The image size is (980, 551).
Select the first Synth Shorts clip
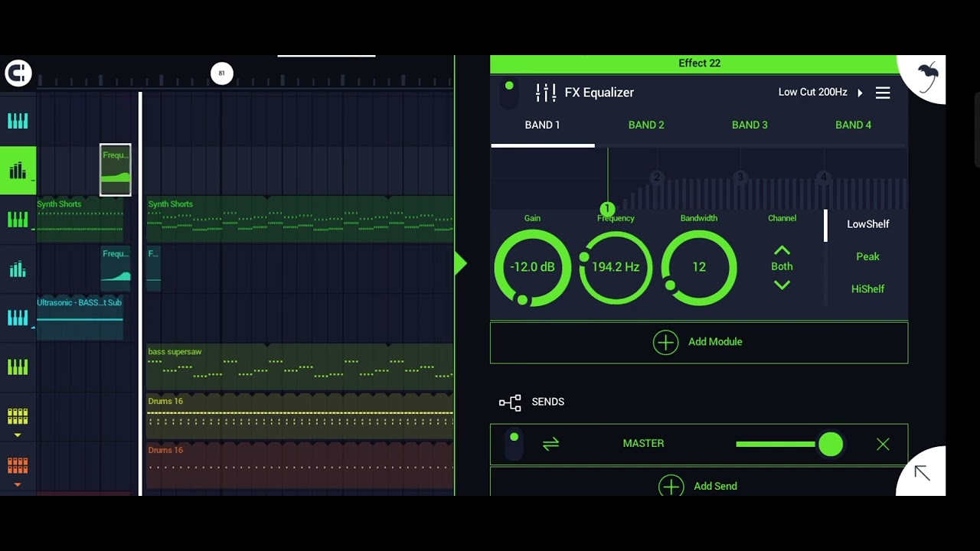tap(80, 219)
